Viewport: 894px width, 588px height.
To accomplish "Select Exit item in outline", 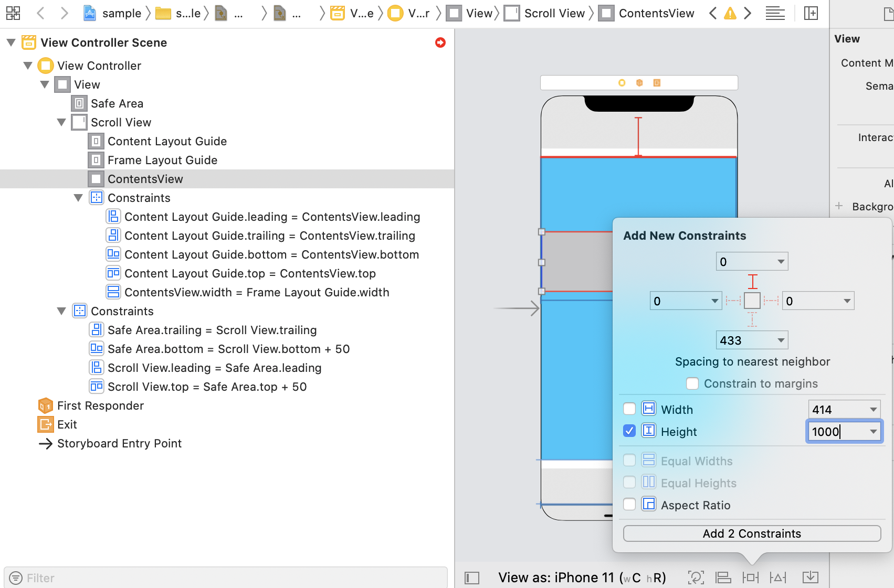I will coord(58,424).
